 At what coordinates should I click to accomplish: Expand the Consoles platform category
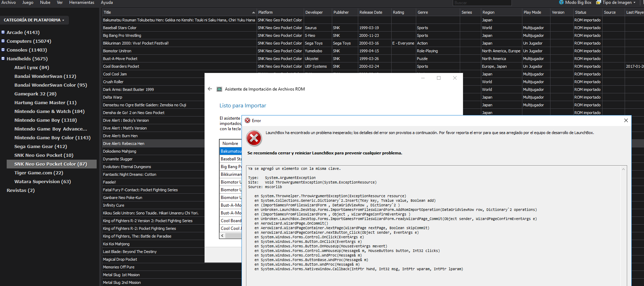(3, 50)
